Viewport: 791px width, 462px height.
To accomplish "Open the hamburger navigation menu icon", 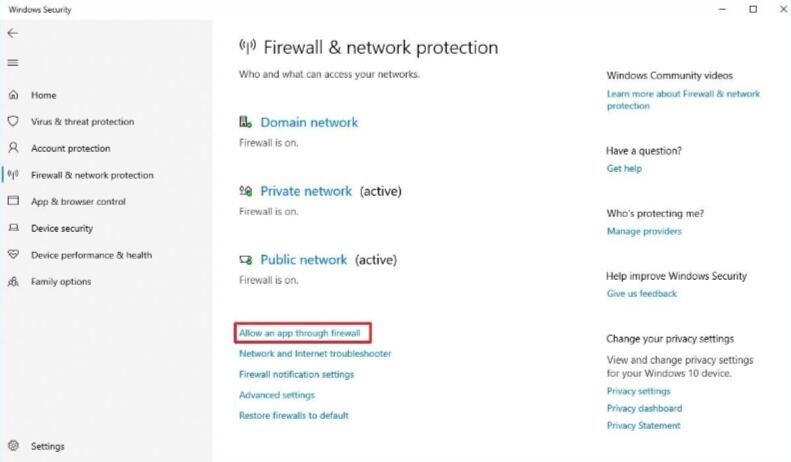I will 13,63.
